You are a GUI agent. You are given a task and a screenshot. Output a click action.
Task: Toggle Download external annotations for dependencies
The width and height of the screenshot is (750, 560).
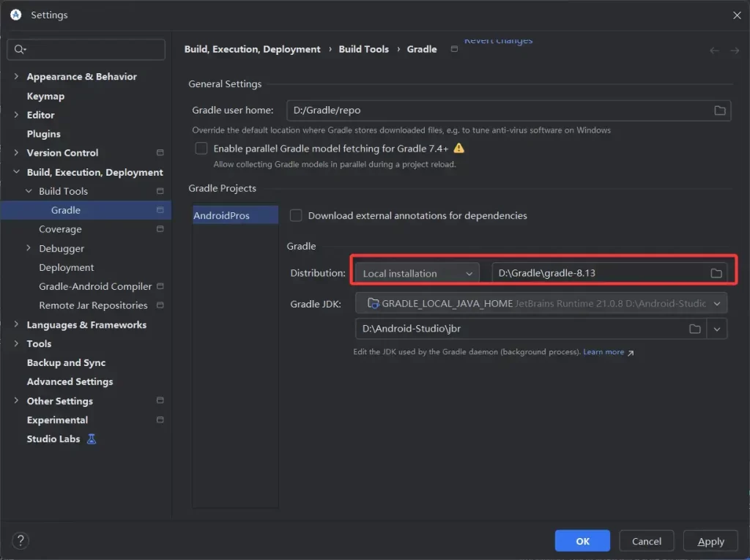tap(296, 216)
